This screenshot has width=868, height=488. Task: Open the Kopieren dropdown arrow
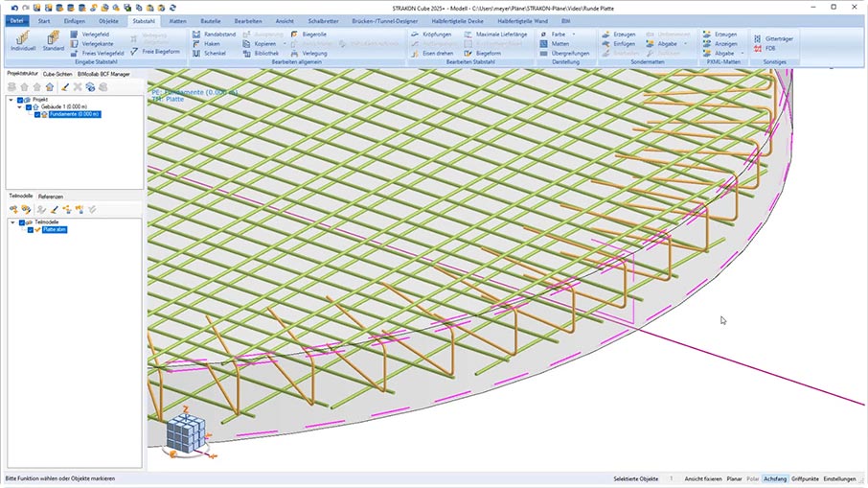284,43
